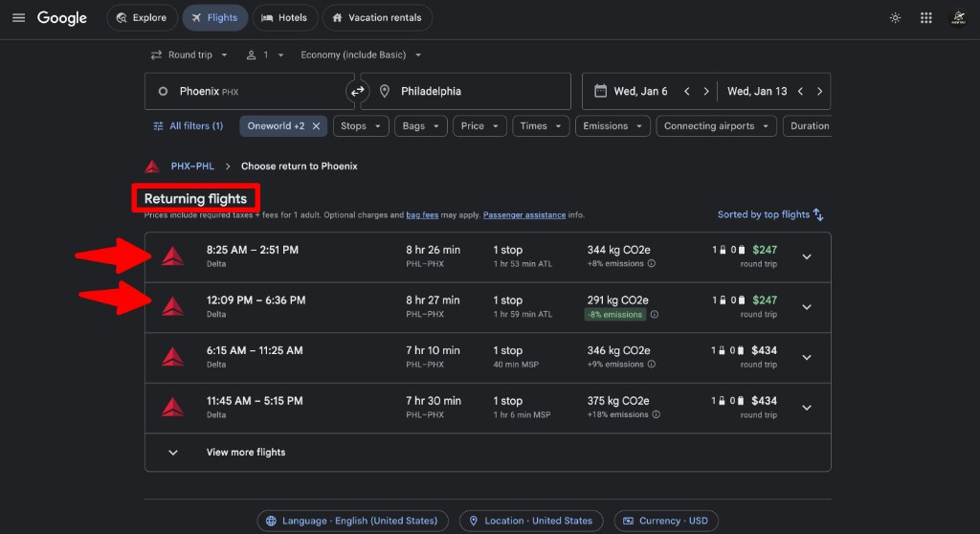Select the Flights tab
980x534 pixels.
(x=215, y=18)
